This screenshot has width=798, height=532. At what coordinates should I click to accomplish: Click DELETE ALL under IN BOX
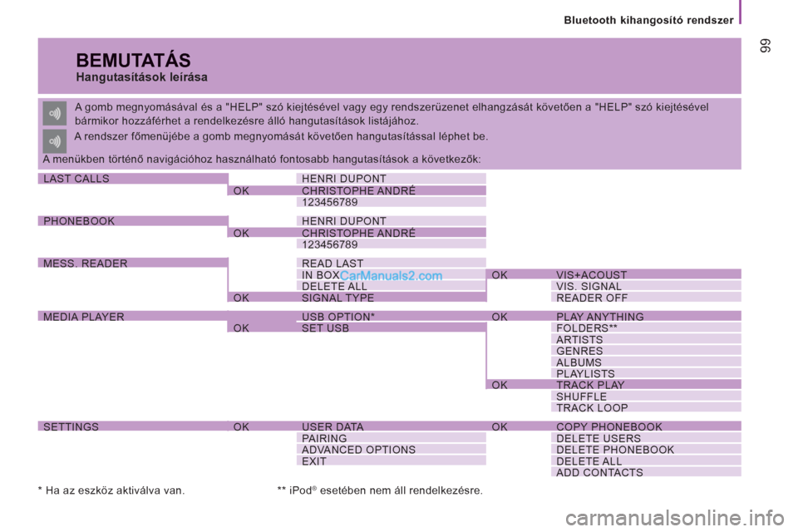pos(391,286)
